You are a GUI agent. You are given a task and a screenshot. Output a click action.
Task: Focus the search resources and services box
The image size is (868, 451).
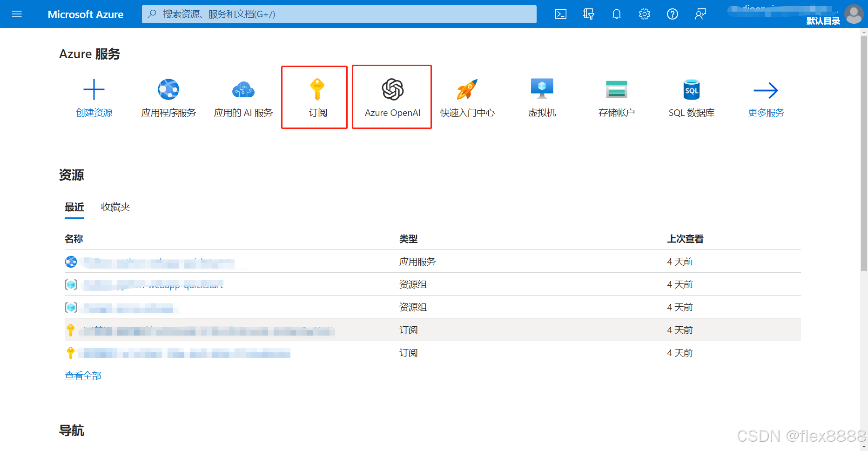click(339, 14)
